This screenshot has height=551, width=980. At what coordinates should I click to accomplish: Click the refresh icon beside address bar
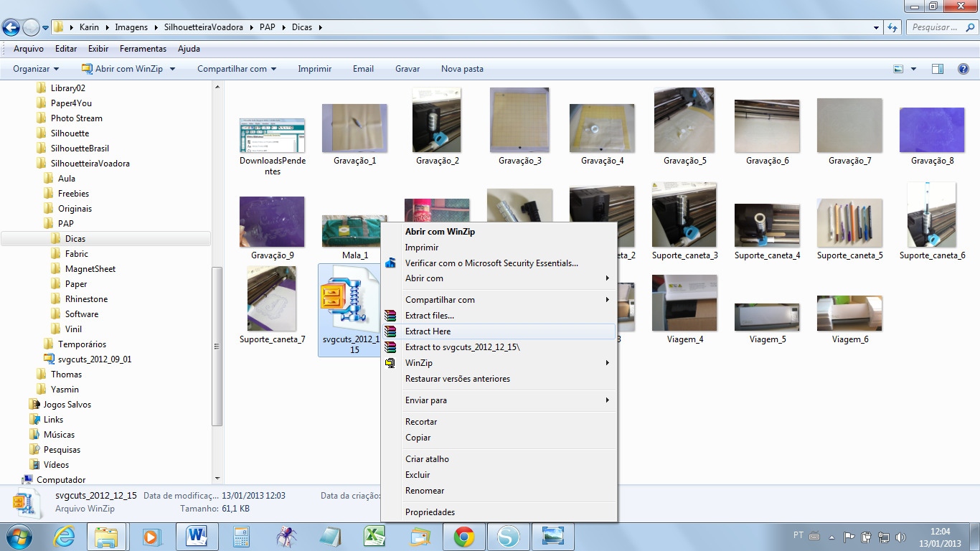pyautogui.click(x=893, y=27)
